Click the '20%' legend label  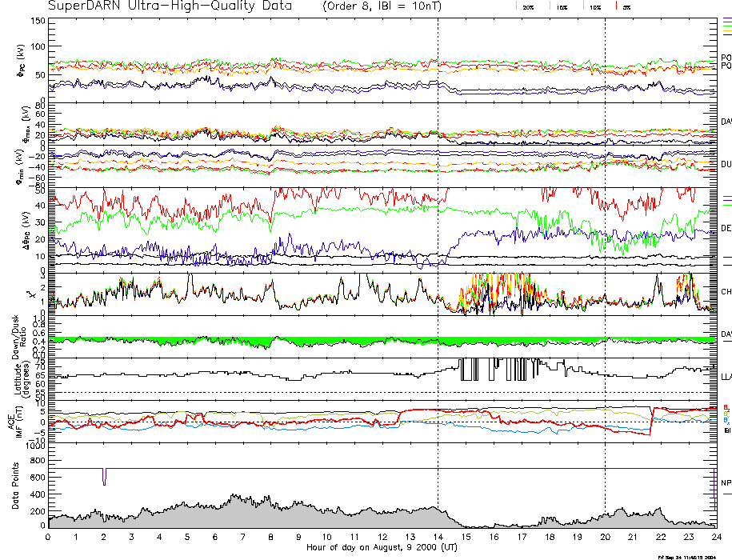point(529,8)
